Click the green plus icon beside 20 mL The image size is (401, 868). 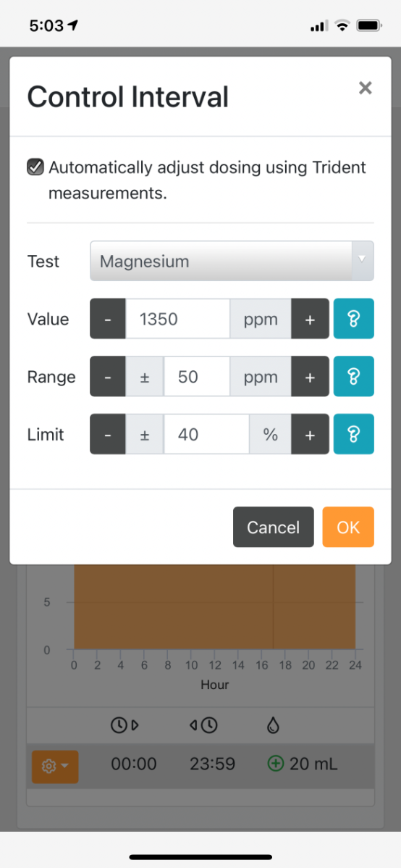(x=275, y=764)
